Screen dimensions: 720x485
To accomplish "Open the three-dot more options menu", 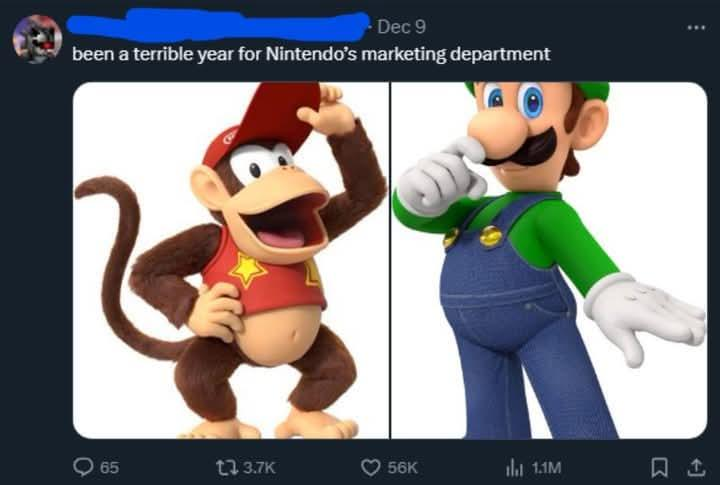I will click(696, 28).
